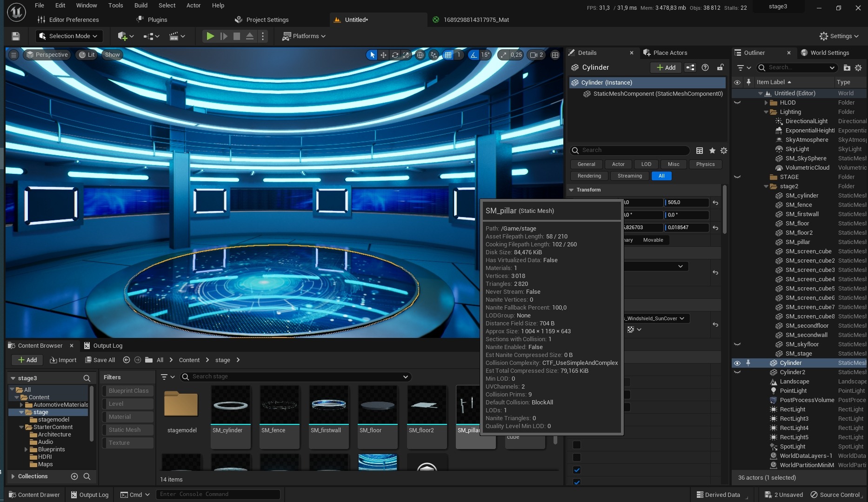Image resolution: width=868 pixels, height=502 pixels.
Task: Click the Save All button
Action: (x=100, y=360)
